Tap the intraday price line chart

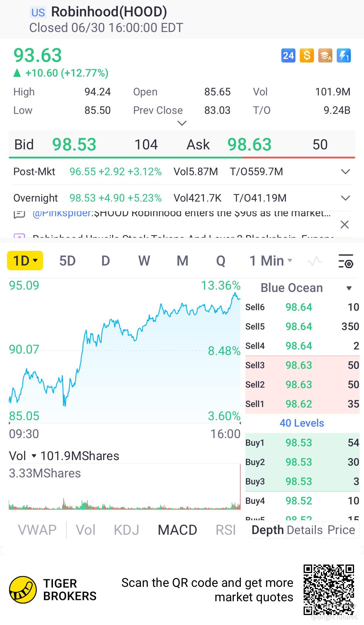pyautogui.click(x=125, y=351)
